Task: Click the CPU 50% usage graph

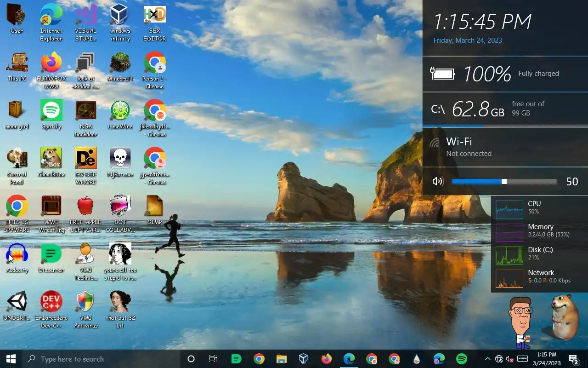Action: [x=509, y=209]
